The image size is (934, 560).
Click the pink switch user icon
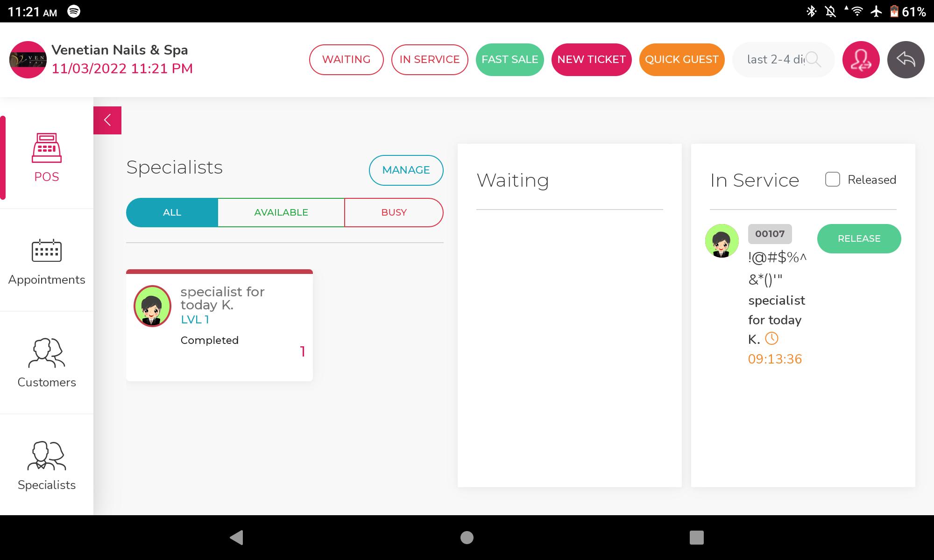click(x=861, y=60)
